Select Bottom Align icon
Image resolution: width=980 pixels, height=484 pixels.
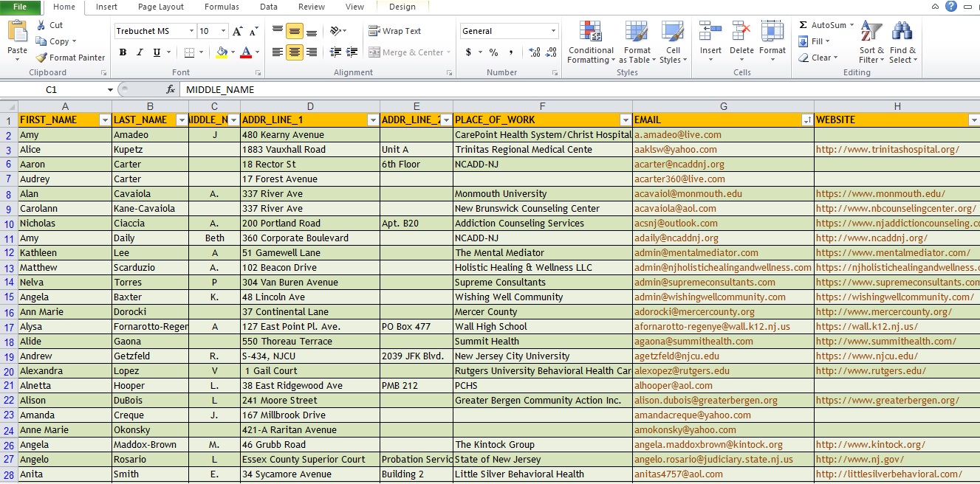click(312, 31)
